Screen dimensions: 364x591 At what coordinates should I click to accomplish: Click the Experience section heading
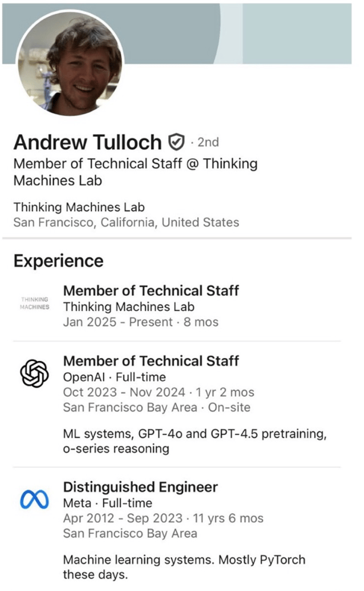click(x=58, y=261)
